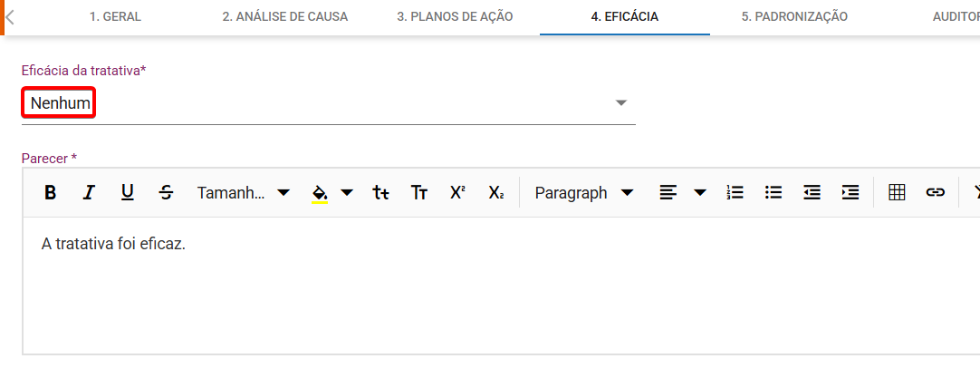The image size is (980, 378).
Task: Underline the selected text
Action: (128, 193)
